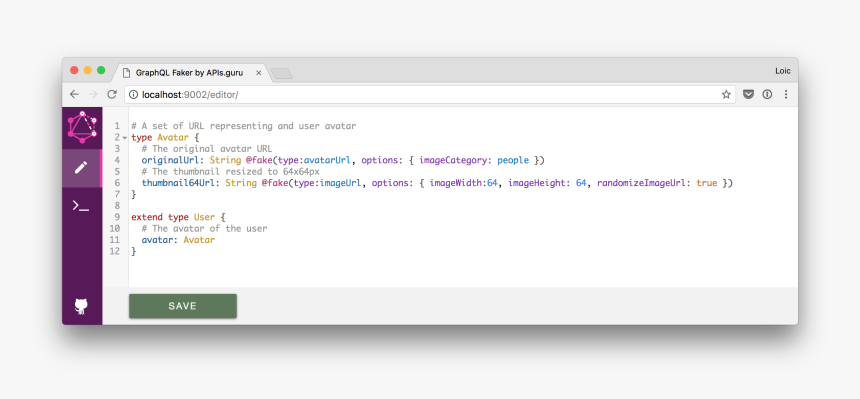Click the 'thumbnail64Url' field name

pos(178,183)
